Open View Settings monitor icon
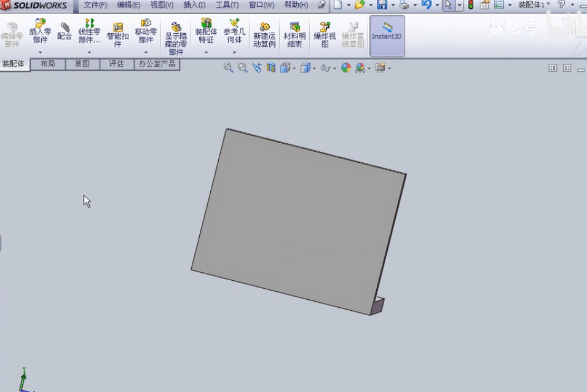Screen dimensions: 587x392 point(380,68)
